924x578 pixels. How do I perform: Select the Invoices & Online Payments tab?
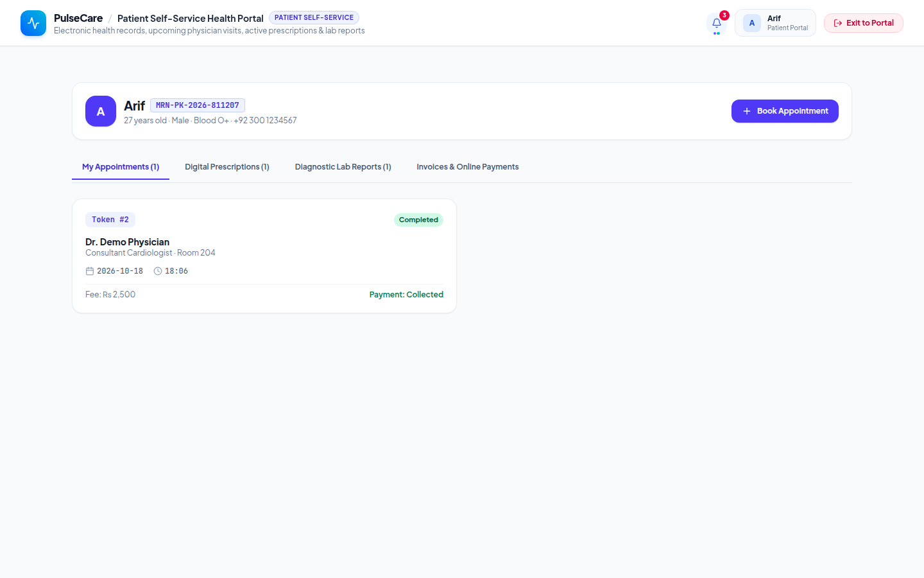pyautogui.click(x=468, y=167)
